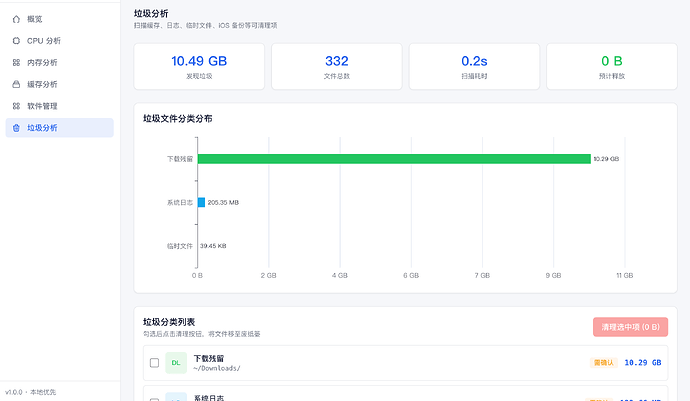690x401 pixels.
Task: Click the 10.29 GB chart bar label
Action: coord(606,159)
